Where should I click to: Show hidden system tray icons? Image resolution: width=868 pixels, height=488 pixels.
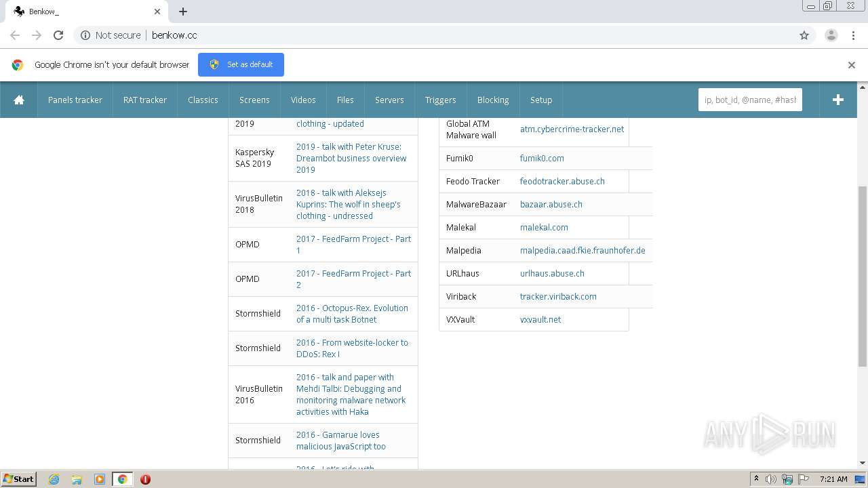click(x=756, y=479)
